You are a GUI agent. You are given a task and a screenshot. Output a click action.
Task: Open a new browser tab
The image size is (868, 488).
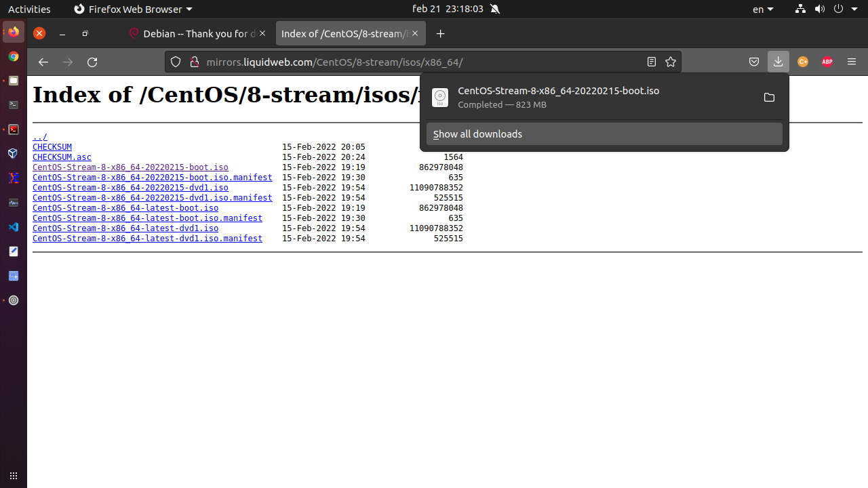tap(441, 33)
